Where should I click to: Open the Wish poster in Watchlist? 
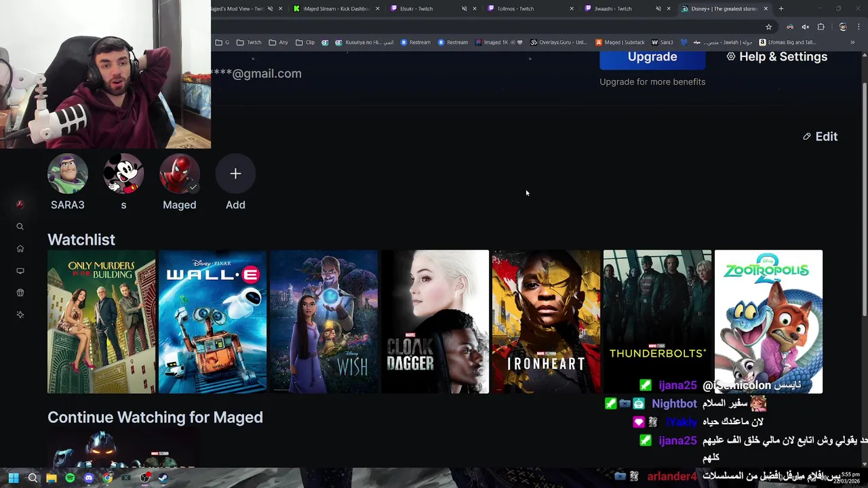click(323, 322)
